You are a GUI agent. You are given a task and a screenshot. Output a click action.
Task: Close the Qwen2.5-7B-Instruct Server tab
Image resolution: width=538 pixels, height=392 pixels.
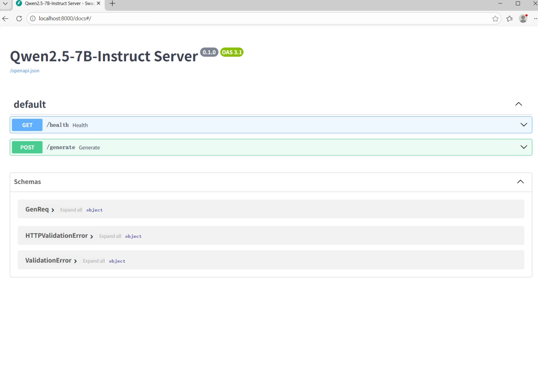click(98, 3)
